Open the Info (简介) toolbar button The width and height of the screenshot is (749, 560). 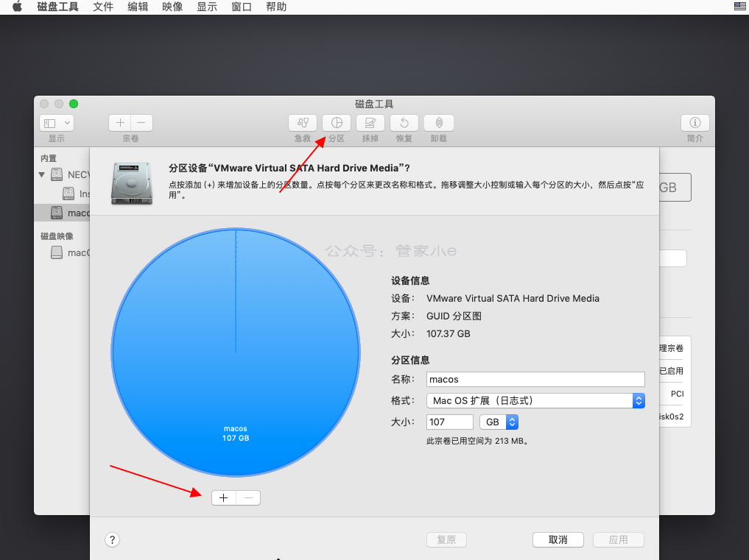[695, 123]
